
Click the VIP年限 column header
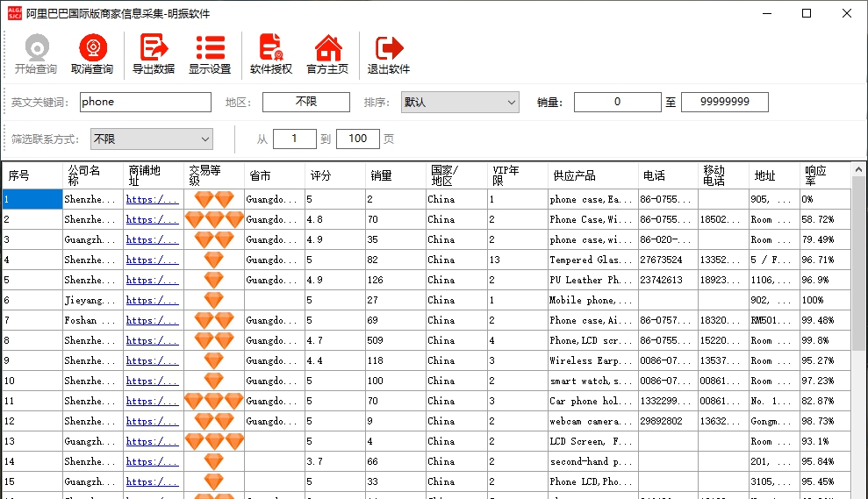pos(517,176)
